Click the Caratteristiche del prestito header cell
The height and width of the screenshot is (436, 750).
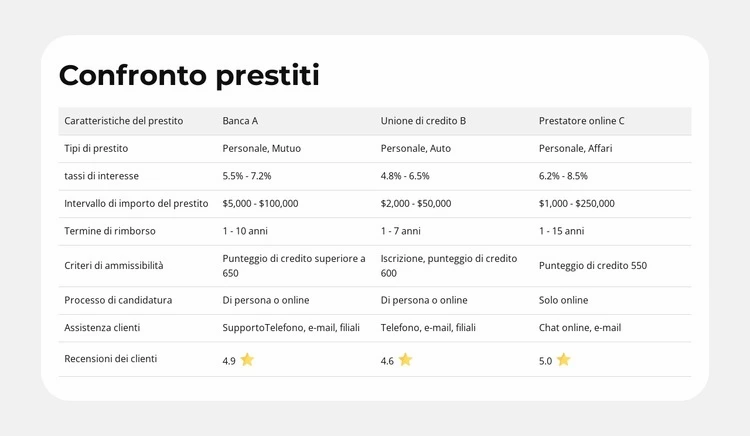click(123, 121)
